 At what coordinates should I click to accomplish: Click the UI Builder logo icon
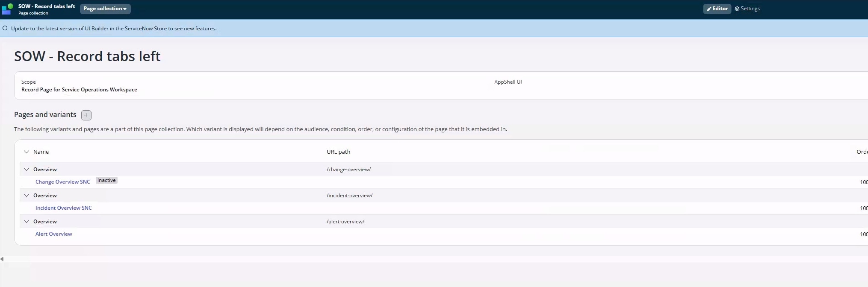[x=8, y=9]
